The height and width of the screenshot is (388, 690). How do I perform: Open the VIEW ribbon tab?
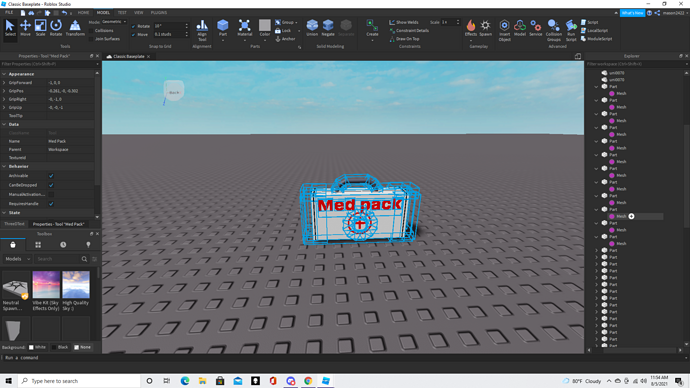[x=139, y=13]
